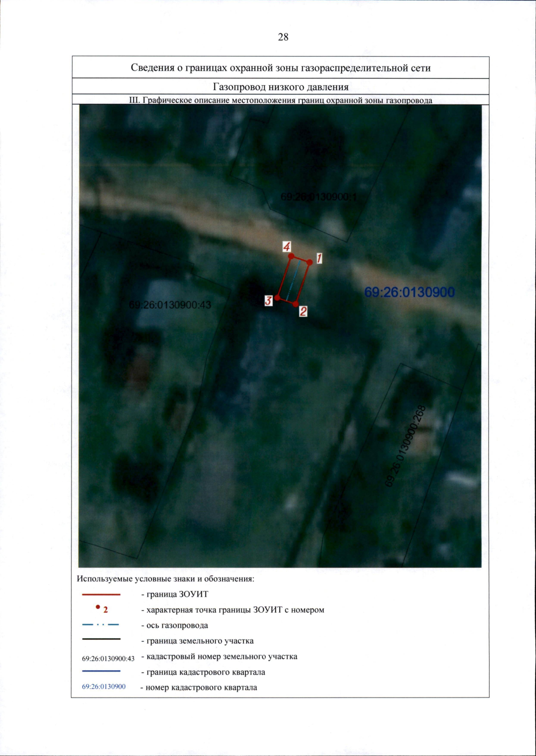This screenshot has width=536, height=756.
Task: Click legend text кадастровый номер земельного участка
Action: pyautogui.click(x=222, y=656)
